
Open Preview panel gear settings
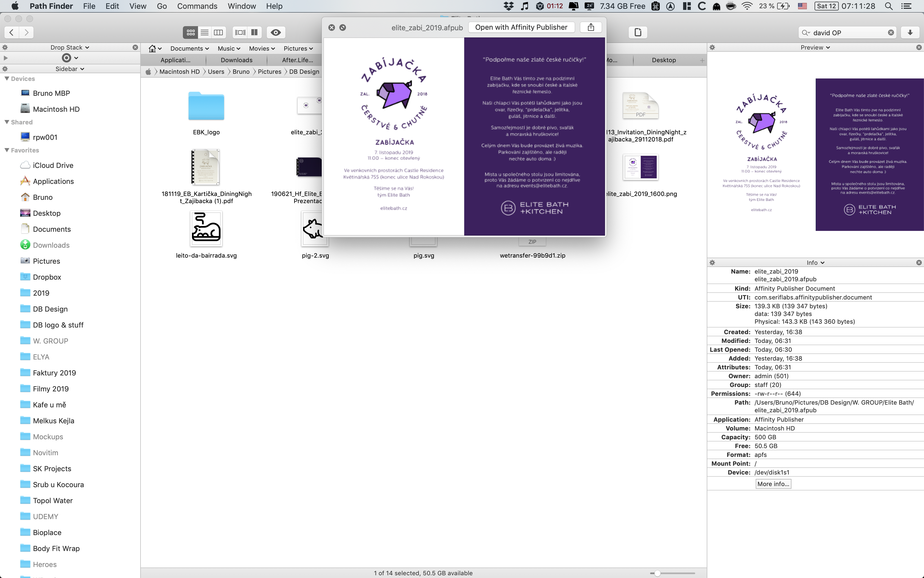[x=712, y=47]
